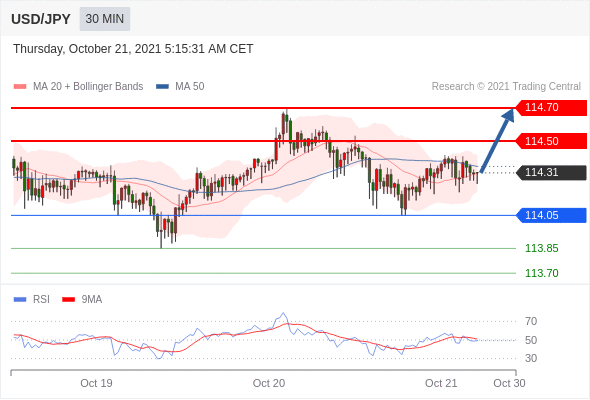
Task: Click the 114.05 pivot price tag
Action: (x=551, y=215)
